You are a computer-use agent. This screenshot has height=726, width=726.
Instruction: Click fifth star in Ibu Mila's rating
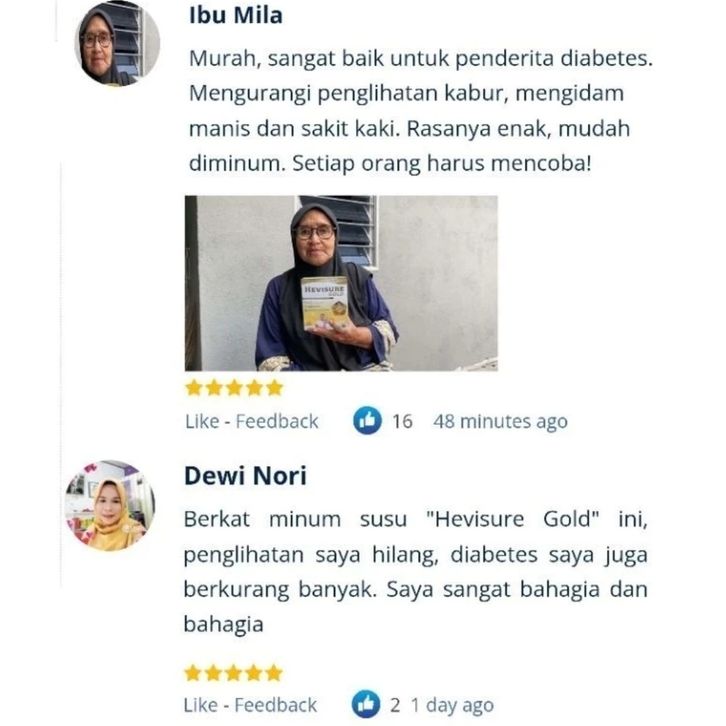(x=275, y=388)
